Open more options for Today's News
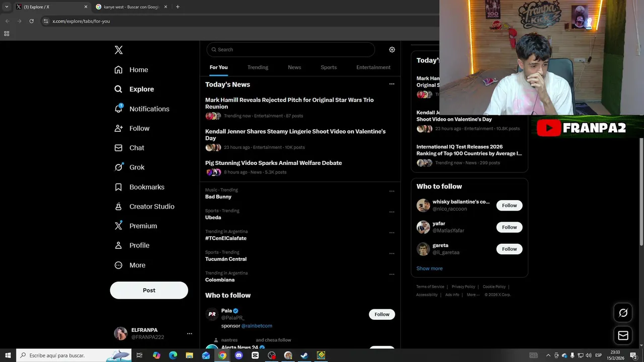The width and height of the screenshot is (644, 362). click(x=392, y=84)
